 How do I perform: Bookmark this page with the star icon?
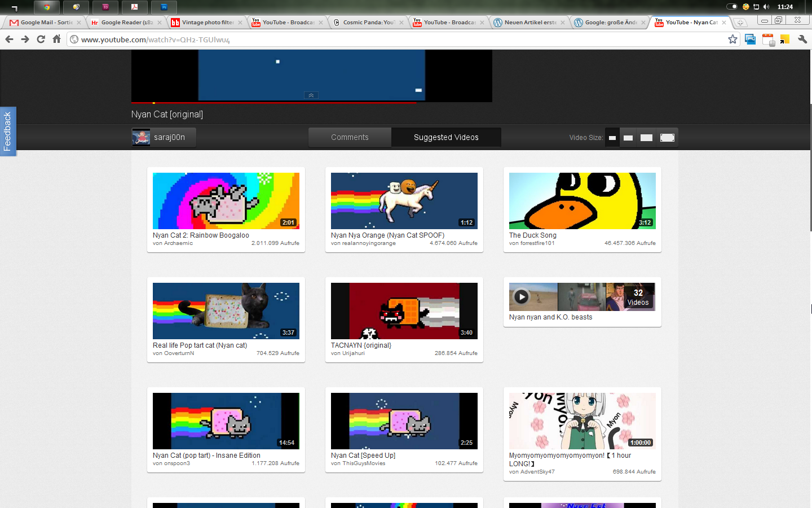click(732, 39)
